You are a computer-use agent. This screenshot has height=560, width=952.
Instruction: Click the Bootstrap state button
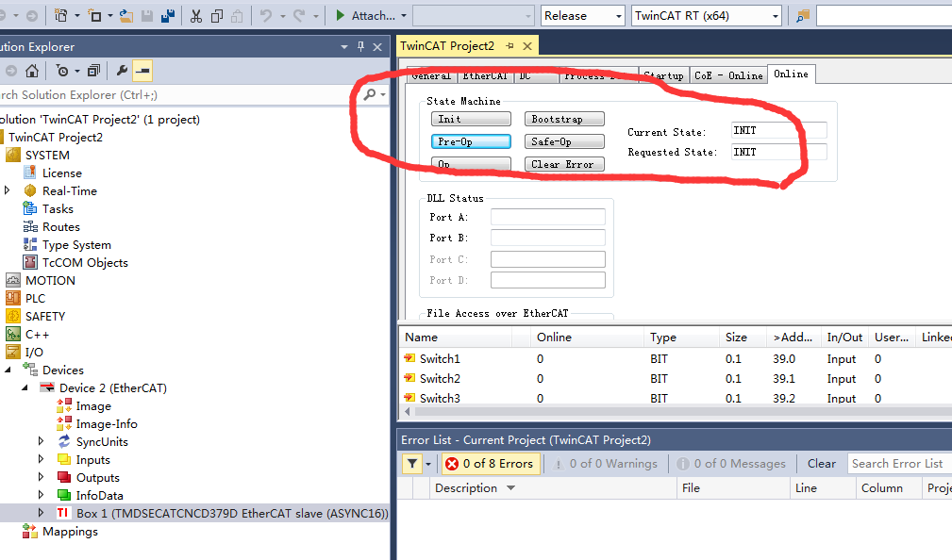(564, 119)
